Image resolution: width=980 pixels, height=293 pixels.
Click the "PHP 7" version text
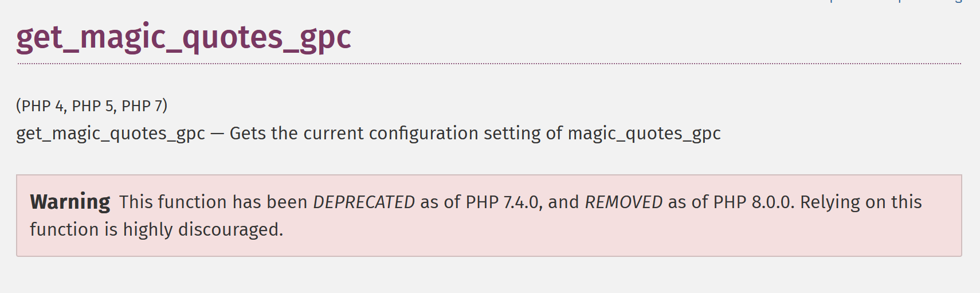pos(142,106)
